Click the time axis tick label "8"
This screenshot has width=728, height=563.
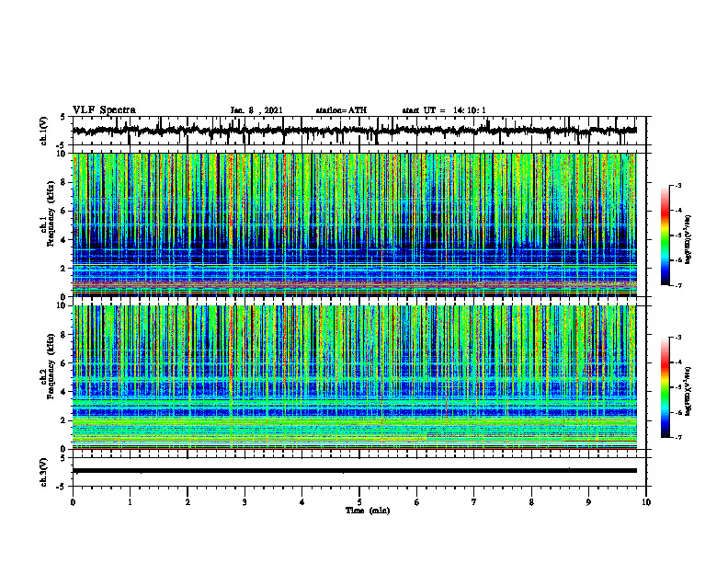coord(531,502)
